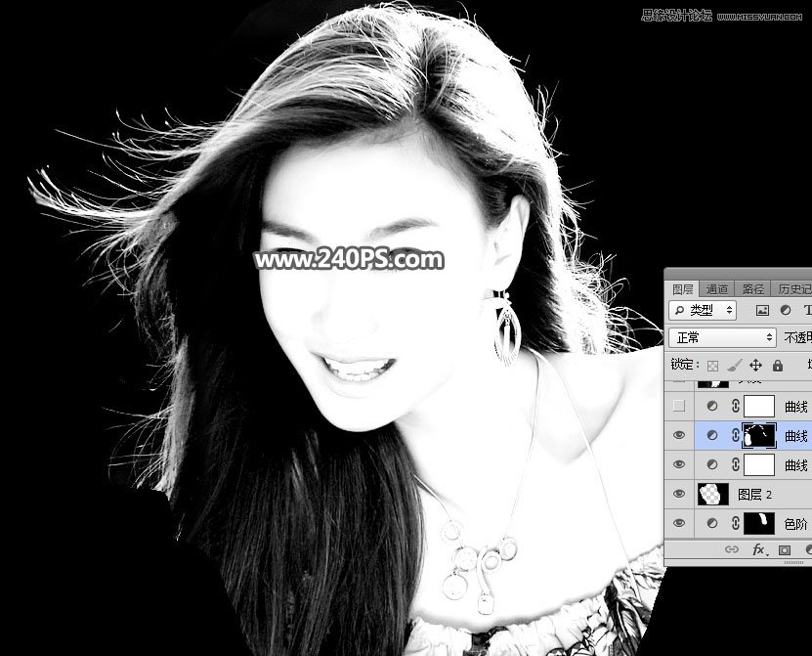Open fx layer style menu
Viewport: 812px width, 656px height.
tap(757, 550)
